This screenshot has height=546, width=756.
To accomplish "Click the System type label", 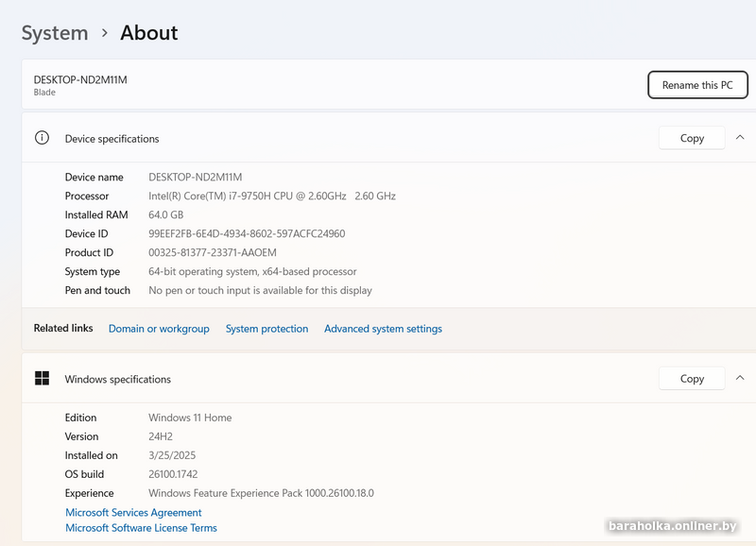I will point(93,272).
